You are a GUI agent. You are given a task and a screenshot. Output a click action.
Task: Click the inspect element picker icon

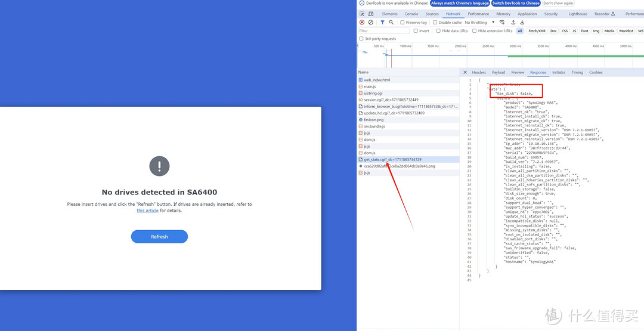pyautogui.click(x=362, y=14)
